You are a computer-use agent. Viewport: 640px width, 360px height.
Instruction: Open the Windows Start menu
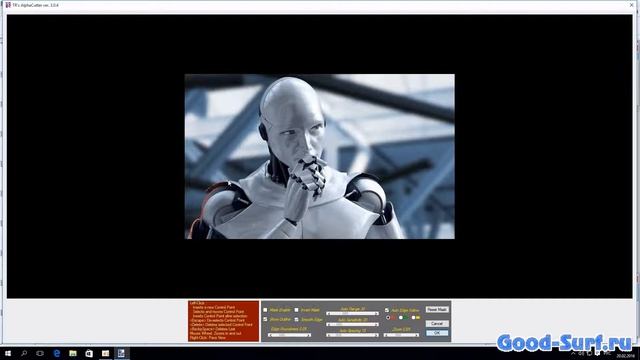click(8, 353)
